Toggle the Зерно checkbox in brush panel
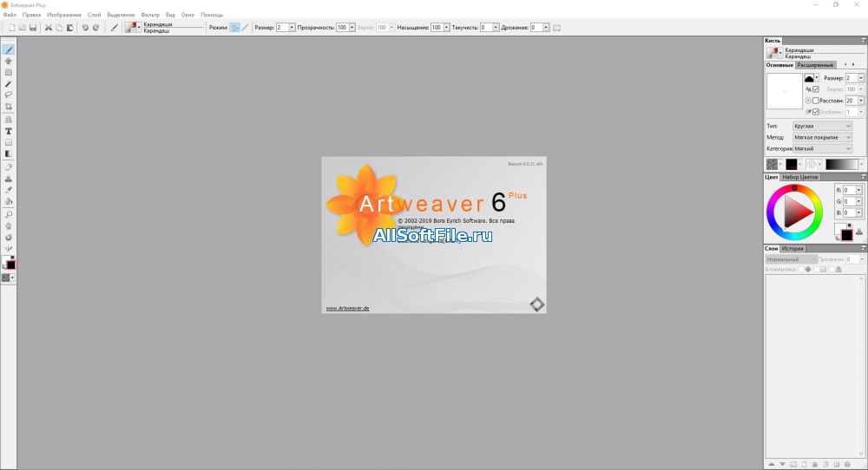Image resolution: width=868 pixels, height=470 pixels. 815,89
